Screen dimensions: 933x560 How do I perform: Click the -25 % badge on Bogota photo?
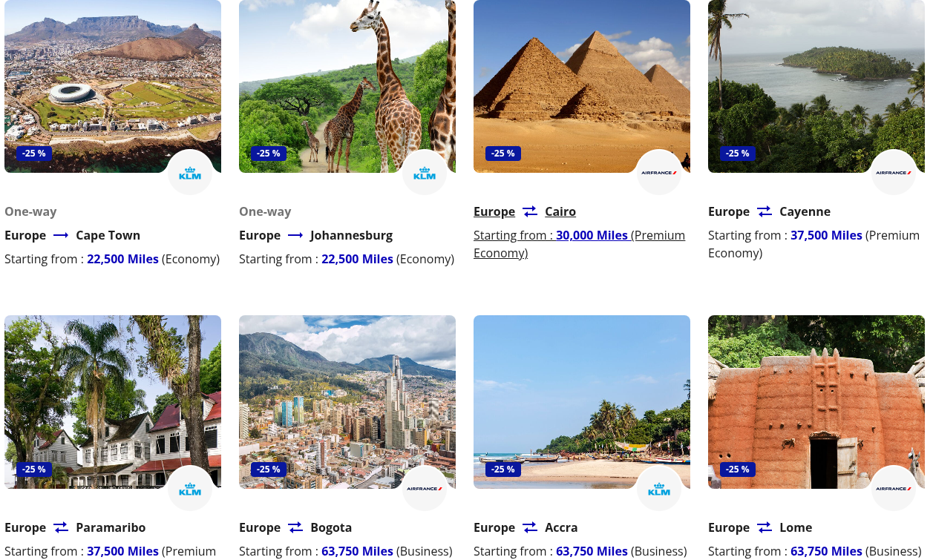click(x=268, y=470)
